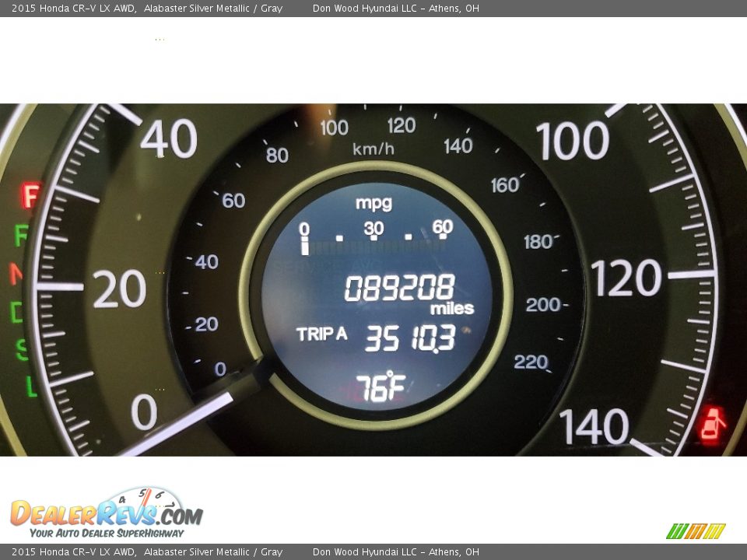
Task: Click the header title 2015 Honda CR-V LX AWD
Action: tap(75, 9)
